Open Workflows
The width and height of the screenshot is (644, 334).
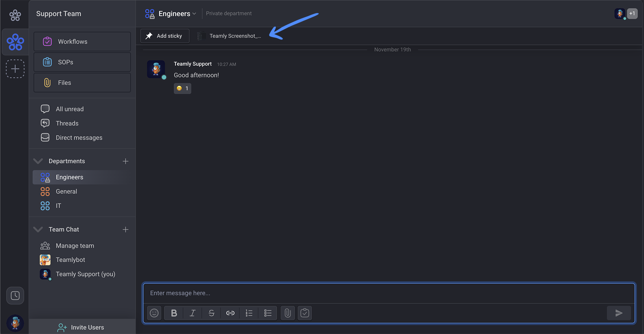(x=82, y=42)
